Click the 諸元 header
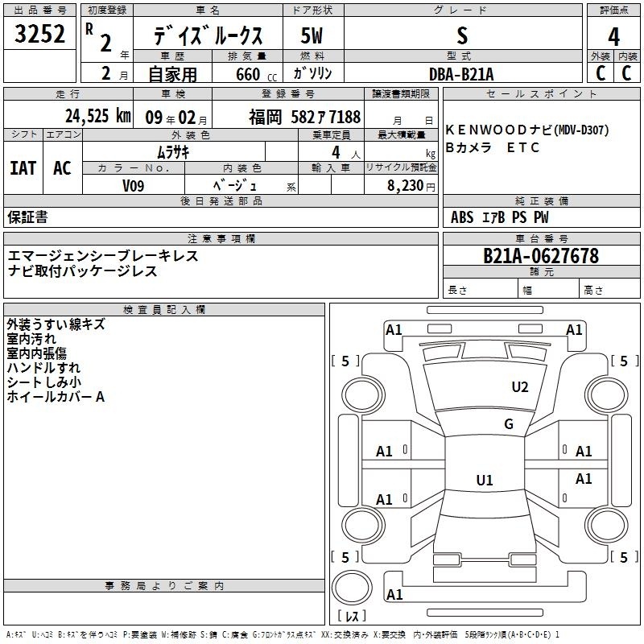This screenshot has width=644, height=644. (x=541, y=271)
